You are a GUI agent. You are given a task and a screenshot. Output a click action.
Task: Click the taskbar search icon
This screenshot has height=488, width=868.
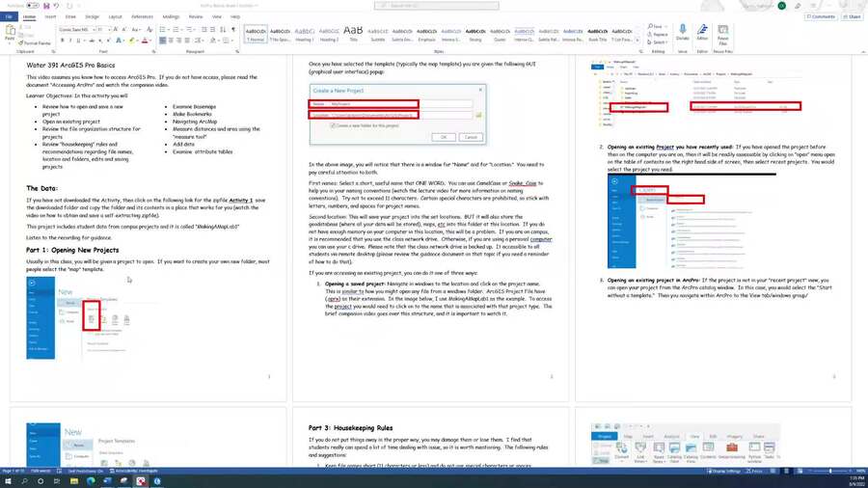click(x=24, y=481)
